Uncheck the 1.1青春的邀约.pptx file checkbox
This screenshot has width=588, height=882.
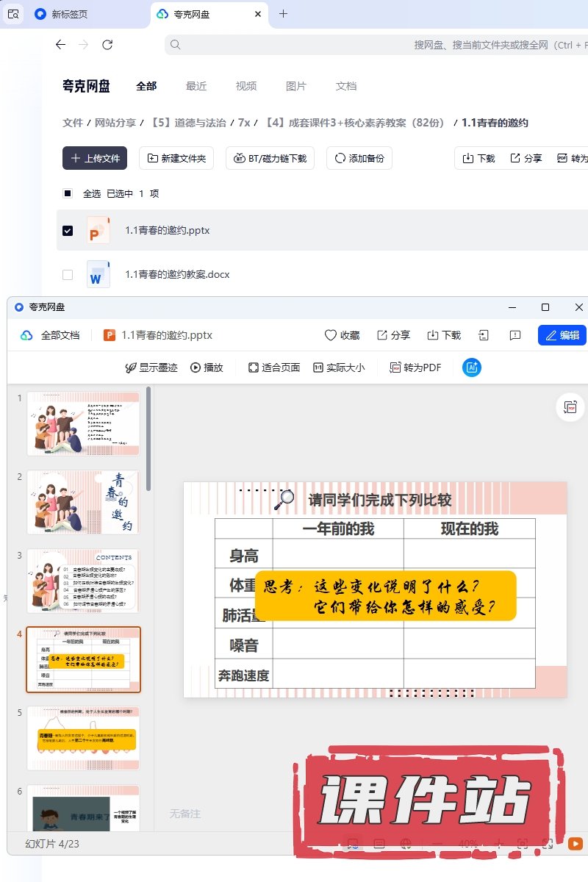click(68, 231)
